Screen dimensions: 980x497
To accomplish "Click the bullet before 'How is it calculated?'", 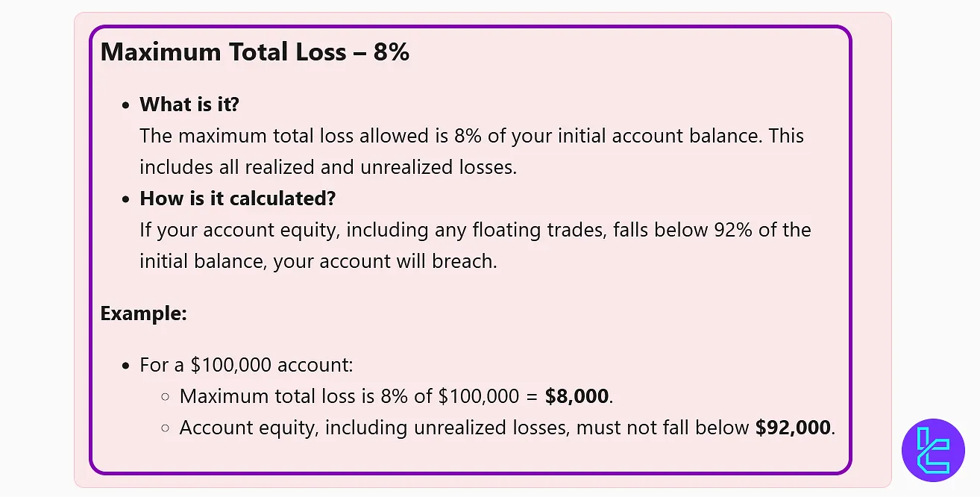I will (126, 199).
